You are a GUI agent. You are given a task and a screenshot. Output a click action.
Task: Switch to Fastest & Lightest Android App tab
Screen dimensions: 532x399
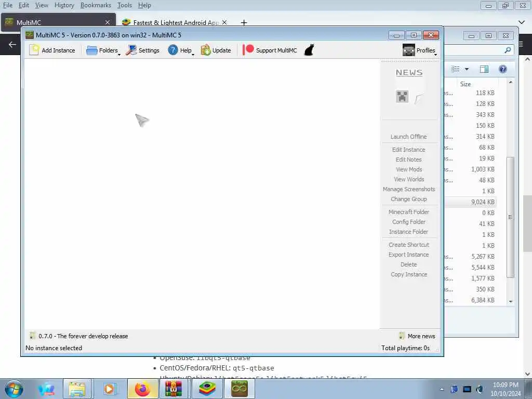tap(175, 22)
